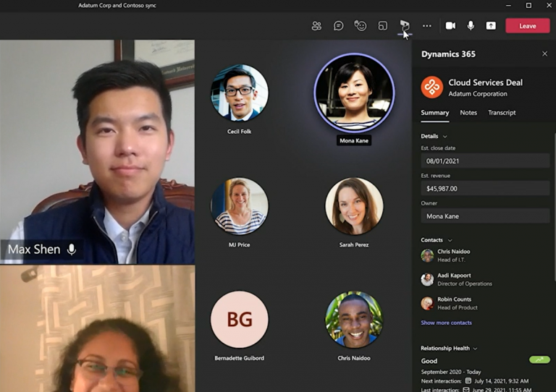Click the Adatum Corporation company name
This screenshot has height=392, width=556.
[x=478, y=94]
